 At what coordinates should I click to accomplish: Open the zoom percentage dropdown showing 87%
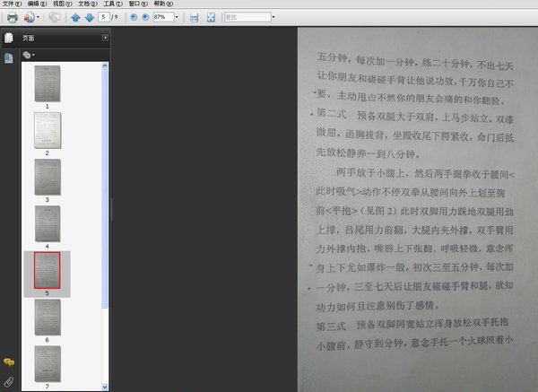point(176,17)
